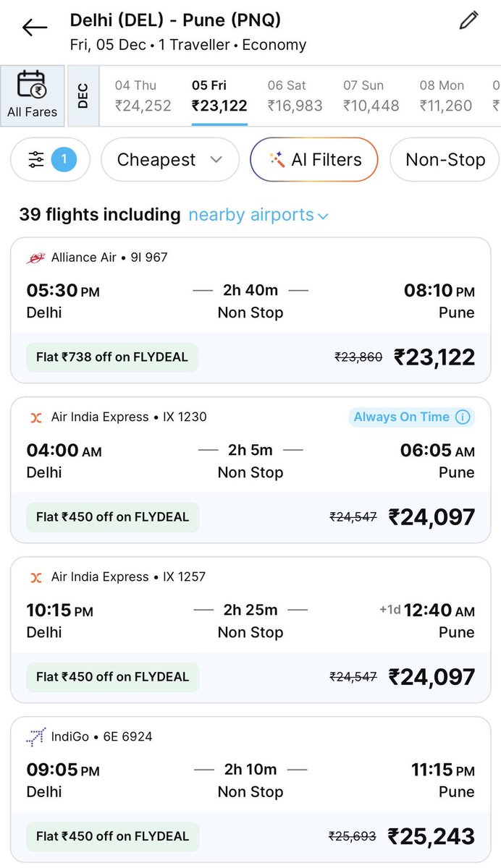501x868 pixels.
Task: Expand the nearby airports chevron
Action: point(323,216)
